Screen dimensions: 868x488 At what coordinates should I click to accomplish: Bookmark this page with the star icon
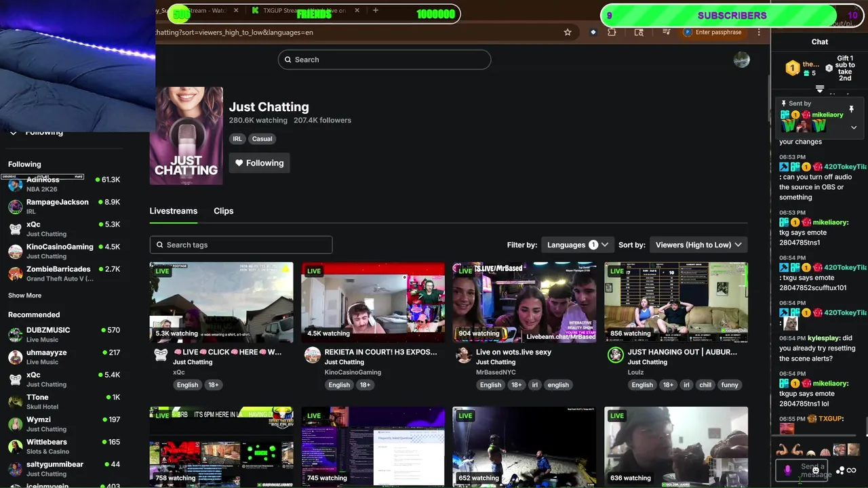point(568,32)
